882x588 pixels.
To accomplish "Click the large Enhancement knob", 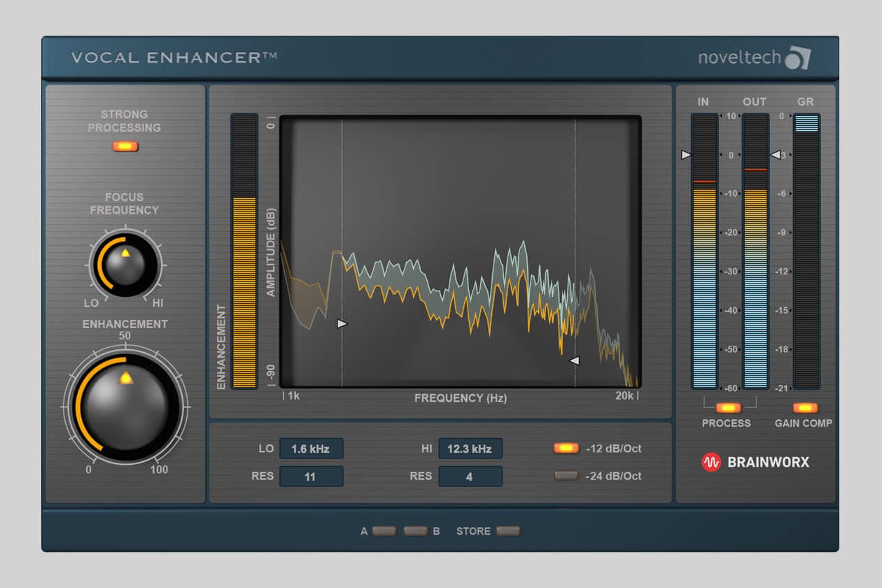I will [126, 407].
